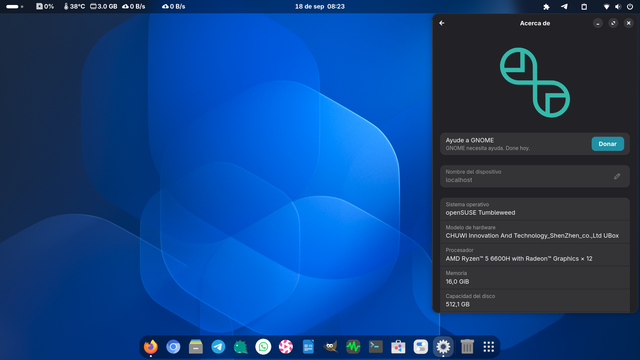Open the Trash from the dock
The width and height of the screenshot is (640, 360).
pos(467,347)
